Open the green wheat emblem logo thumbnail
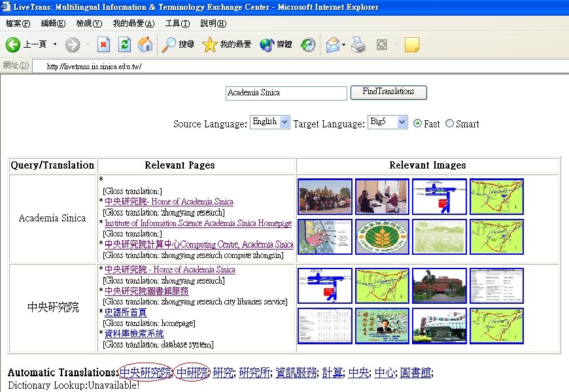 (x=382, y=237)
